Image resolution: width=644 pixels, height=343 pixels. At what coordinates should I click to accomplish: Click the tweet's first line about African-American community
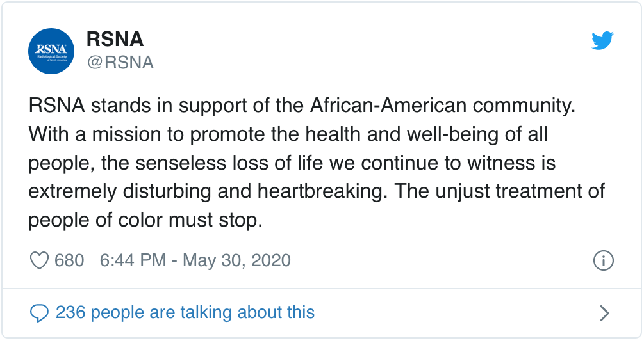(x=302, y=106)
